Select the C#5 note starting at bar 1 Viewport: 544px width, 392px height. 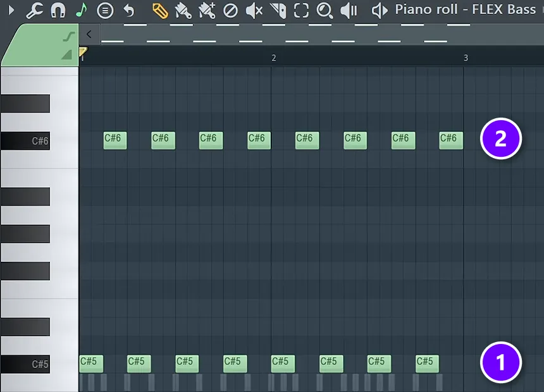91,364
